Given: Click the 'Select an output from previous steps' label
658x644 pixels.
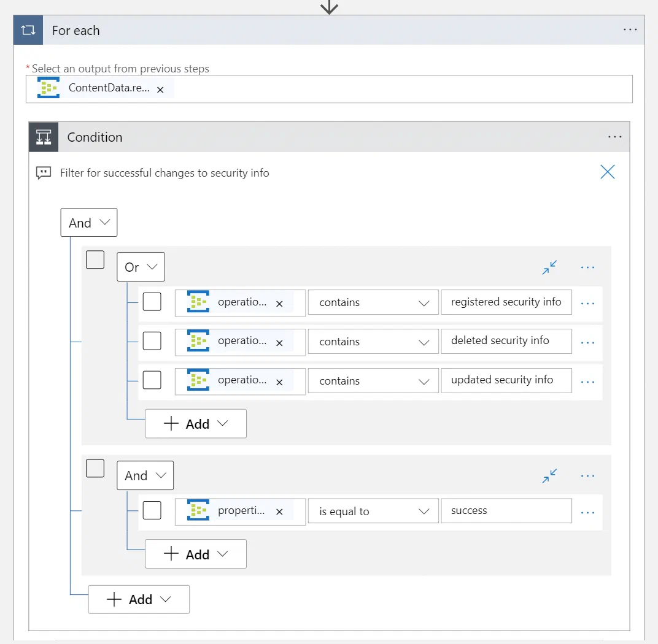Looking at the screenshot, I should [x=120, y=68].
